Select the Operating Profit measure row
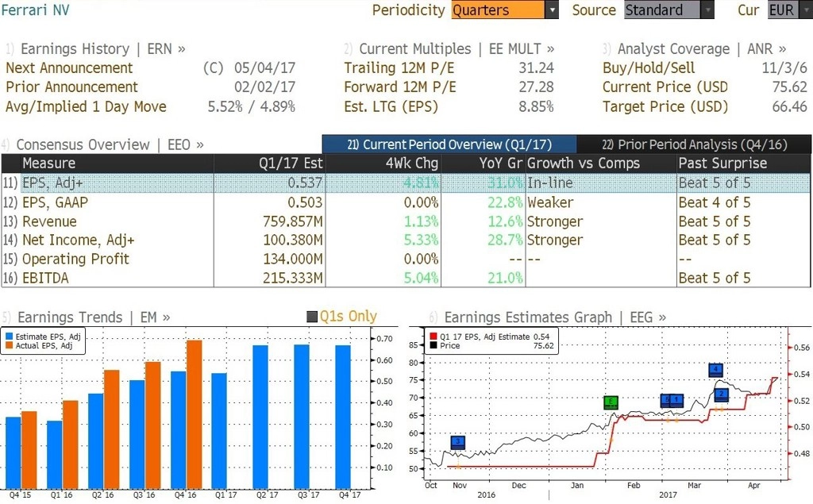Viewport: 813px width, 504px height. tap(406, 259)
